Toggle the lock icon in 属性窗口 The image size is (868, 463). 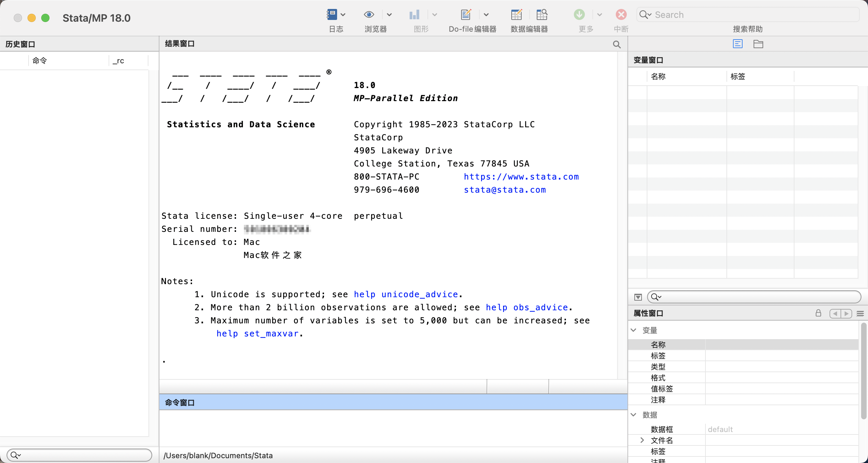click(819, 313)
